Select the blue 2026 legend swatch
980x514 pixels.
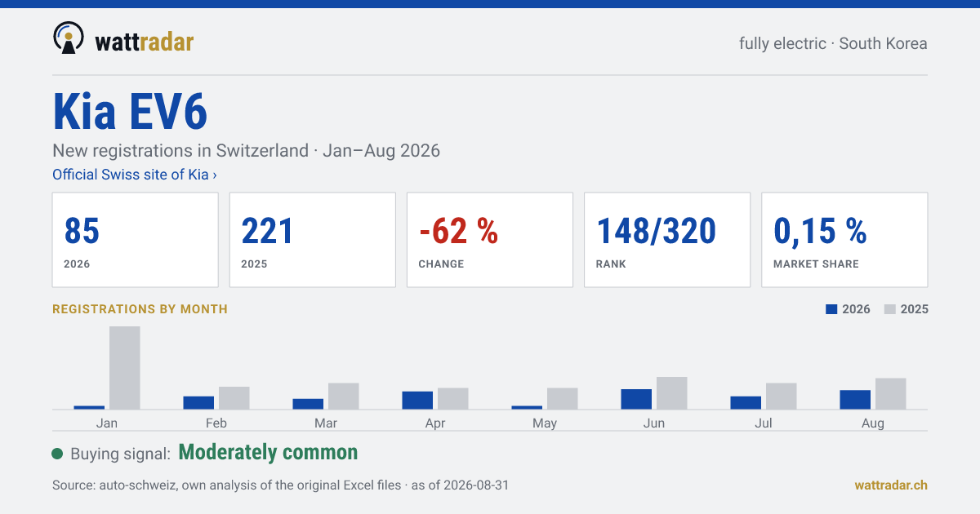[x=832, y=309]
